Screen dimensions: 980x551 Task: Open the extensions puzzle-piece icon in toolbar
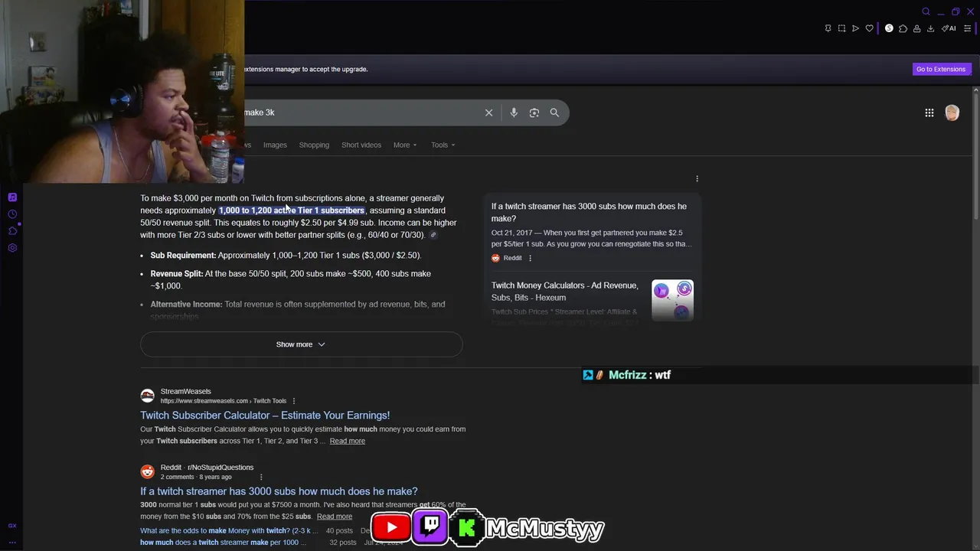(x=903, y=28)
